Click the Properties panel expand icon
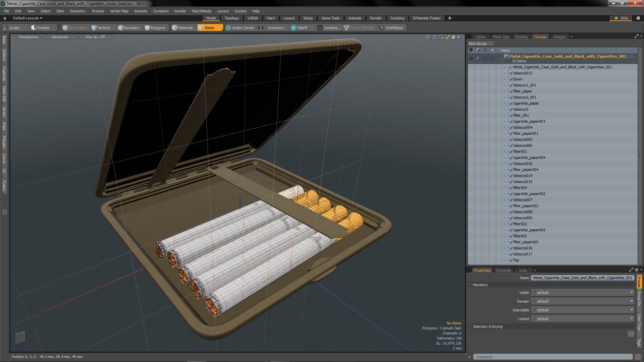644x362 pixels. 631,270
